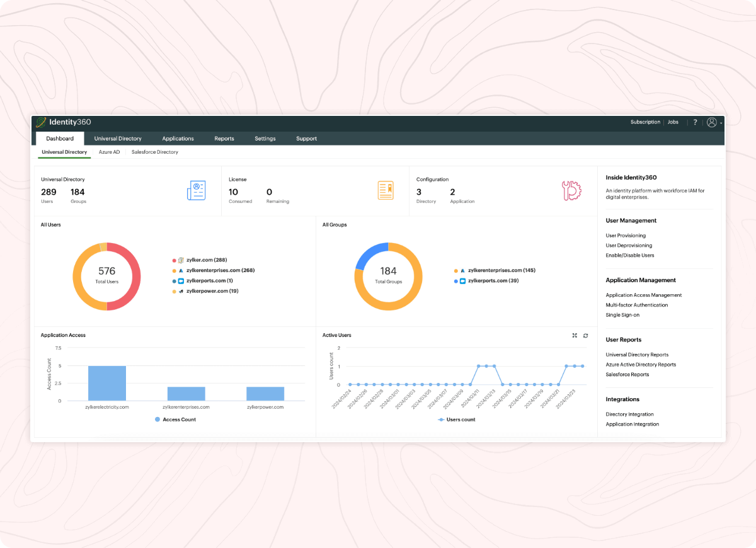This screenshot has width=756, height=548.
Task: Open the Reports menu
Action: [x=224, y=139]
